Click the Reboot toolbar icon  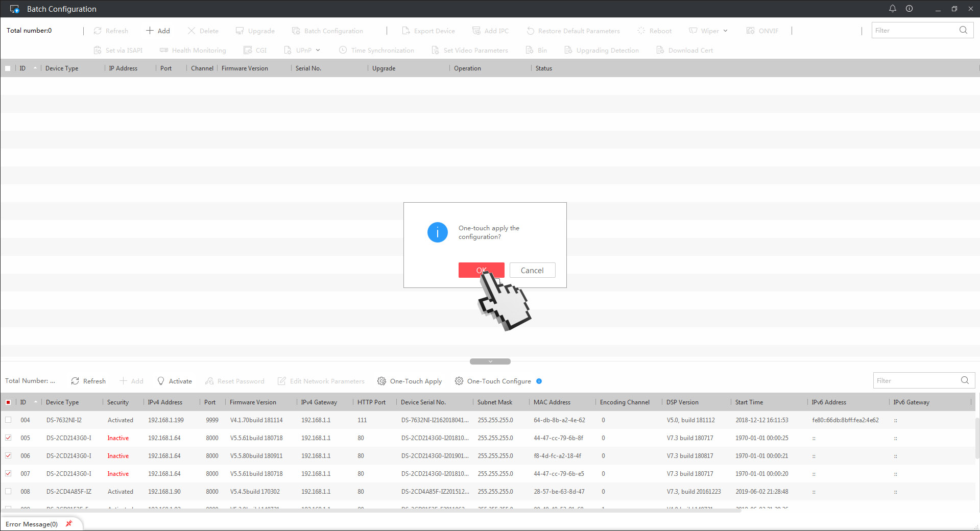[x=641, y=31]
